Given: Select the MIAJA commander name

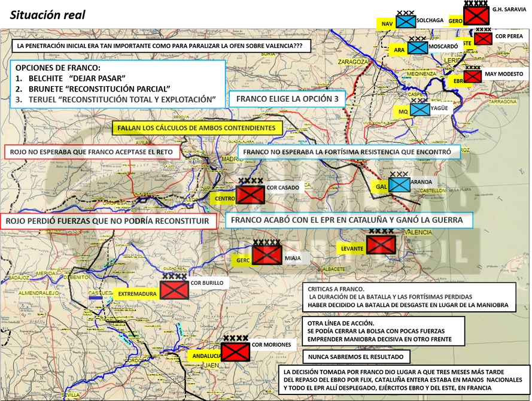Looking at the screenshot, I should [293, 258].
